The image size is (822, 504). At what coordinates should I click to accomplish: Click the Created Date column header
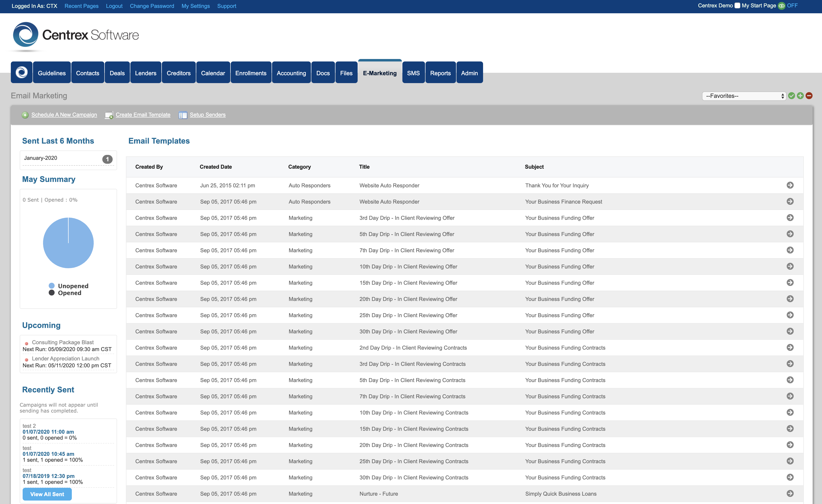click(215, 167)
